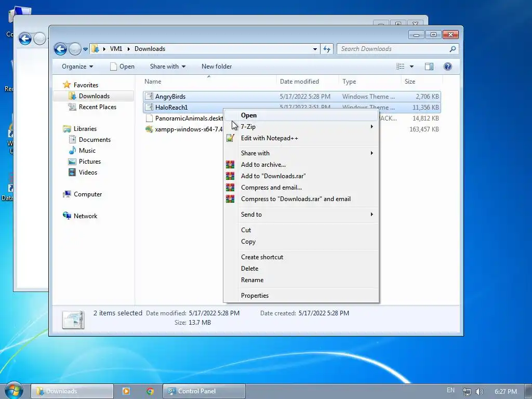Select the AngryBirds file
Image resolution: width=532 pixels, height=399 pixels.
[292, 96]
